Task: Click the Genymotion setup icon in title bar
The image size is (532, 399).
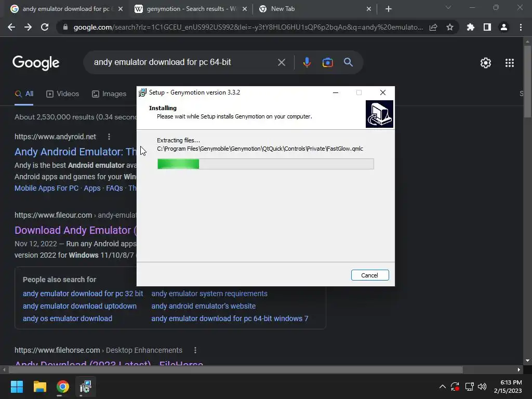Action: [142, 92]
